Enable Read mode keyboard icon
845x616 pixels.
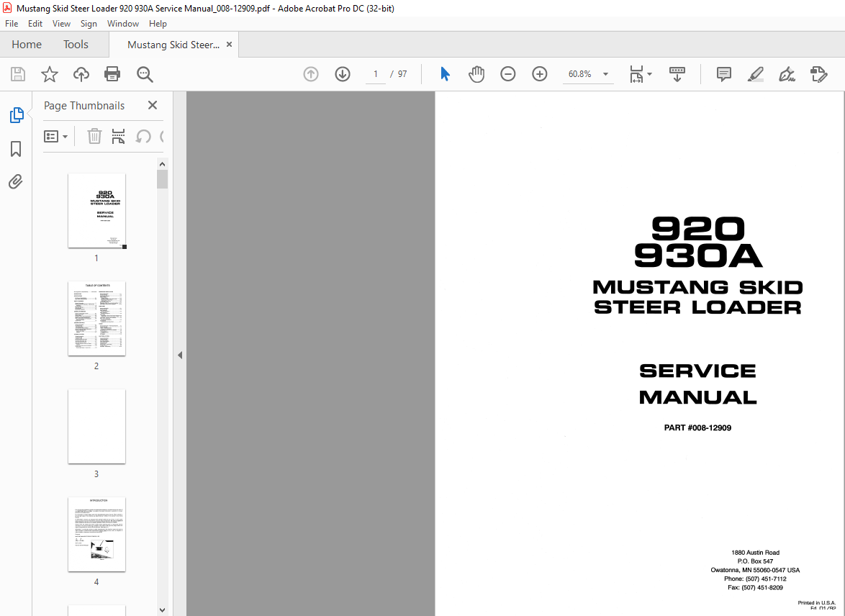[677, 74]
